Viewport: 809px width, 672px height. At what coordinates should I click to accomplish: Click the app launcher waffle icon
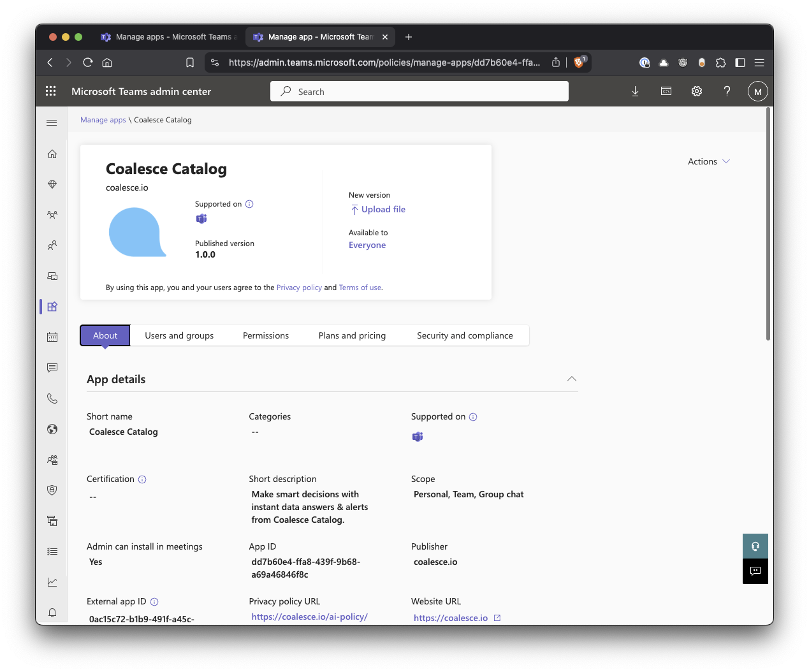[51, 91]
